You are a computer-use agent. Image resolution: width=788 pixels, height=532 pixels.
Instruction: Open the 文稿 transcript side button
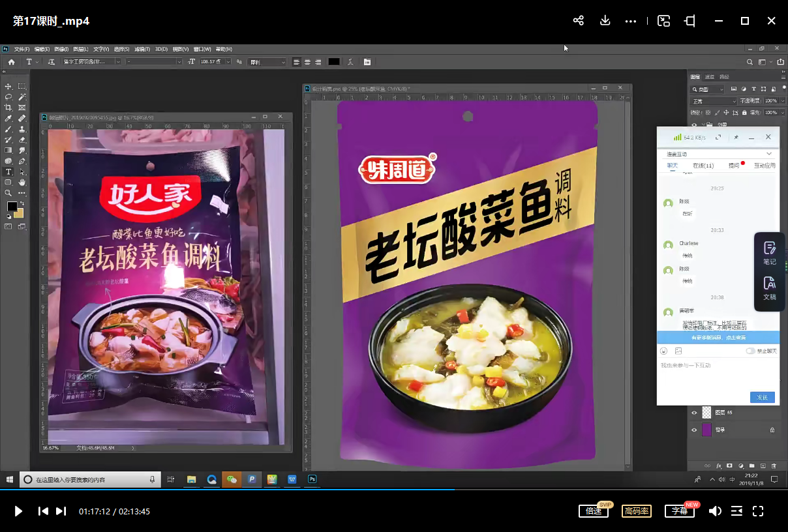click(770, 288)
